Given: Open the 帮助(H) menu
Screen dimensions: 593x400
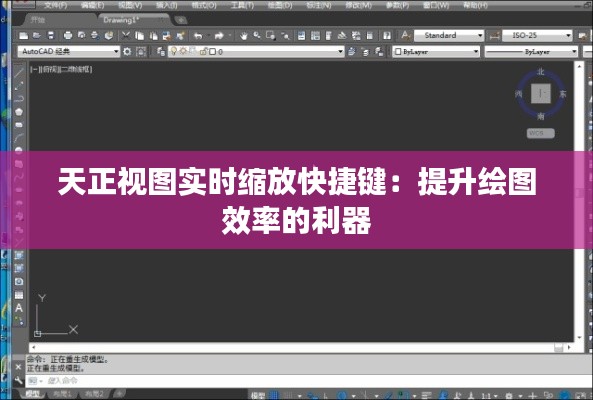Looking at the screenshot, I should [475, 5].
